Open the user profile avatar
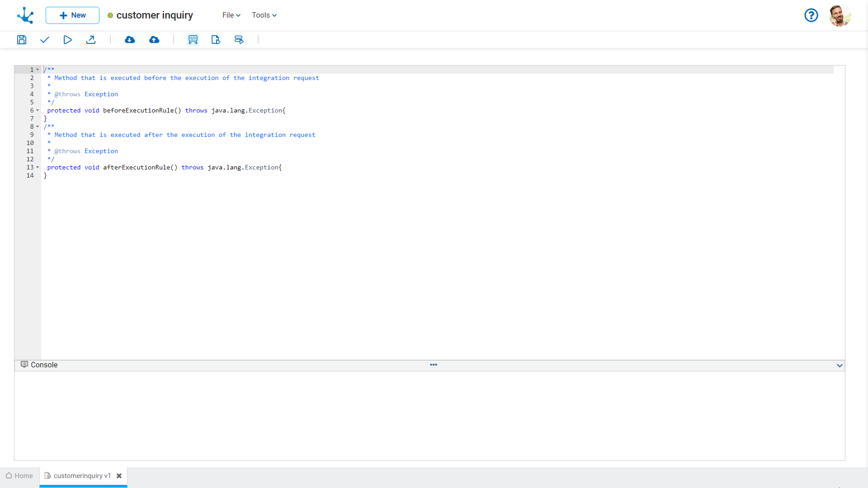Screen dimensions: 868x488 click(840, 16)
